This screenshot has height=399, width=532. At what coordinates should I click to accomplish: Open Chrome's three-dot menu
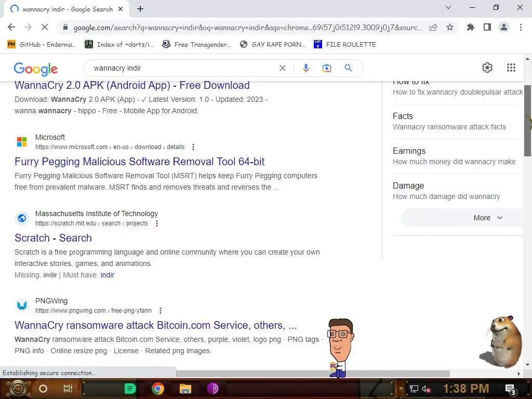[x=521, y=27]
